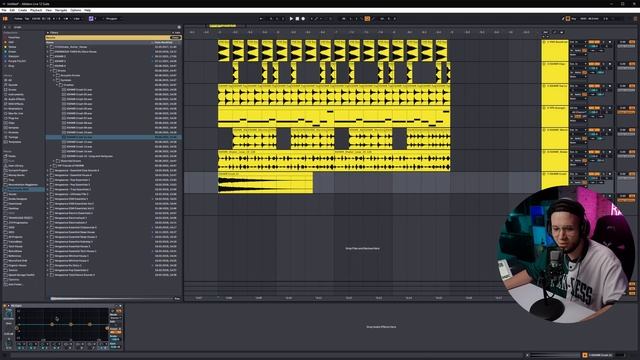Open the Templates browser category
Screen dimensions: 640x360
coord(15,142)
